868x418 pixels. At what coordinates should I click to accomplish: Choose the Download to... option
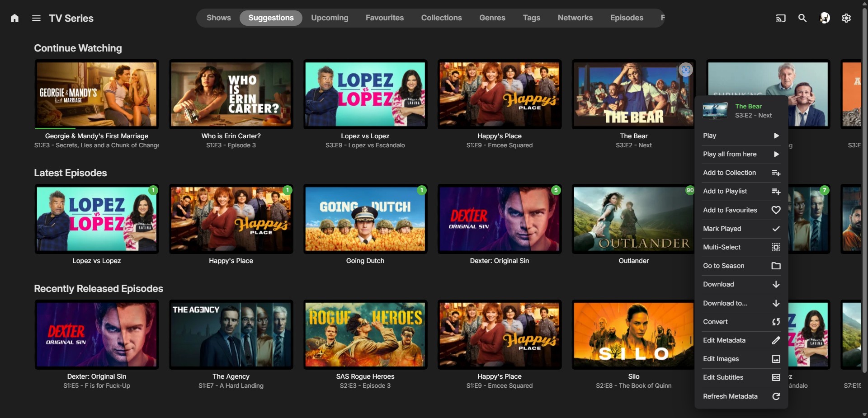tap(741, 303)
